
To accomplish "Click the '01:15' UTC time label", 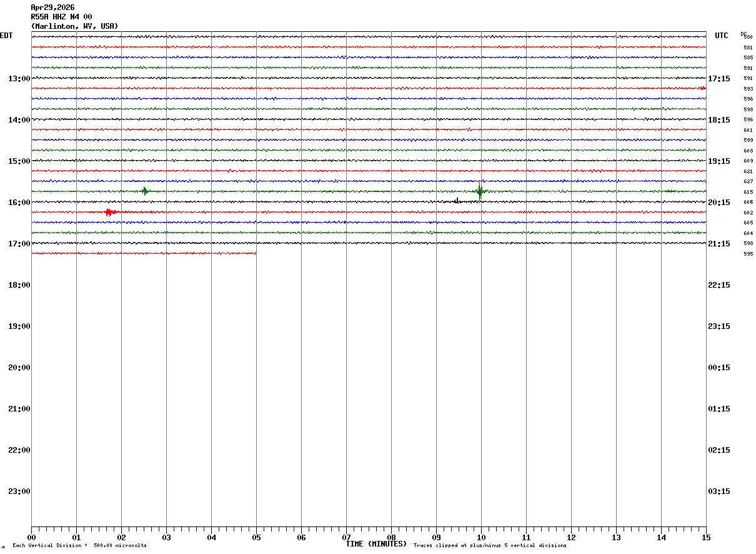I will (720, 409).
